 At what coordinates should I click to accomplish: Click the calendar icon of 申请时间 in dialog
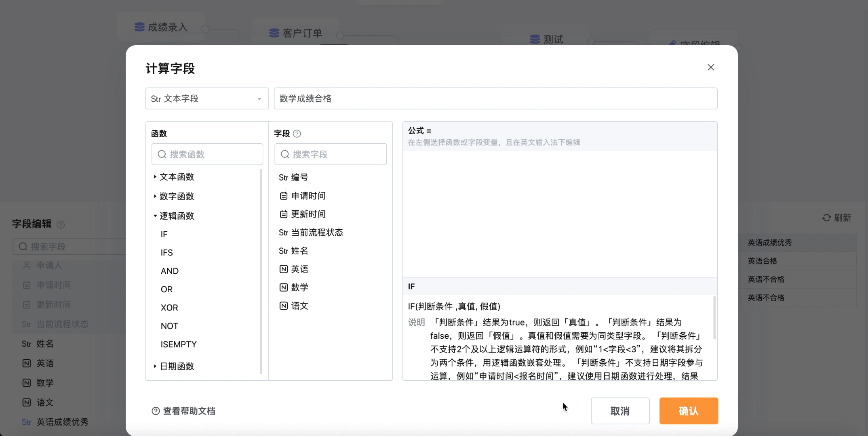pos(284,196)
